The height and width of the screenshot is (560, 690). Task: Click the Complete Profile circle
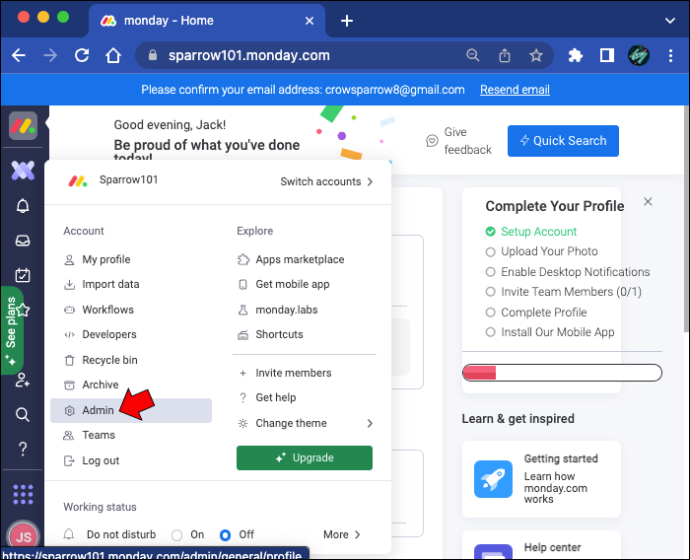[490, 312]
